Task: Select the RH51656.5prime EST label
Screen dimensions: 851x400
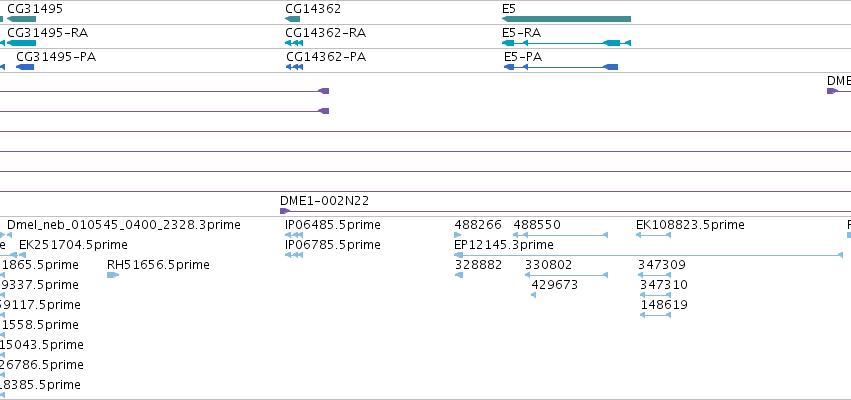Action: pos(158,265)
